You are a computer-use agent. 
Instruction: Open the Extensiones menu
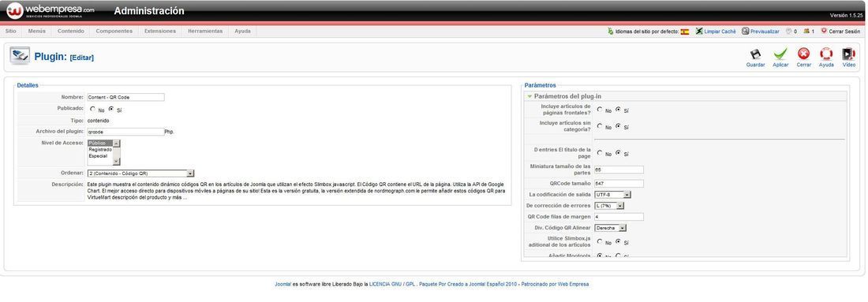click(x=160, y=31)
